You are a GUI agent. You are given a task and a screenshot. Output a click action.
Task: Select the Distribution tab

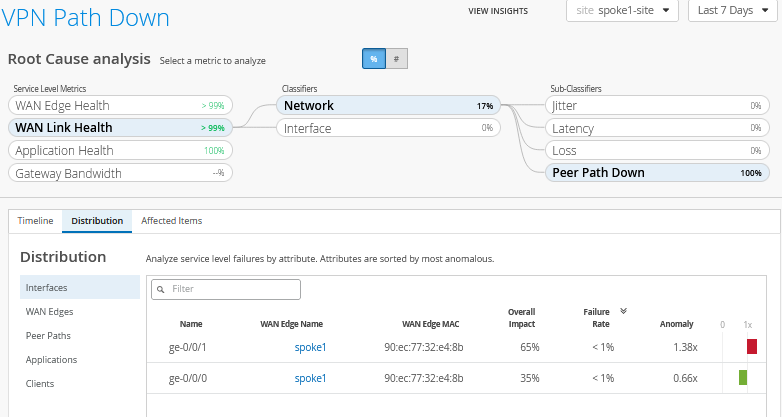tap(97, 220)
